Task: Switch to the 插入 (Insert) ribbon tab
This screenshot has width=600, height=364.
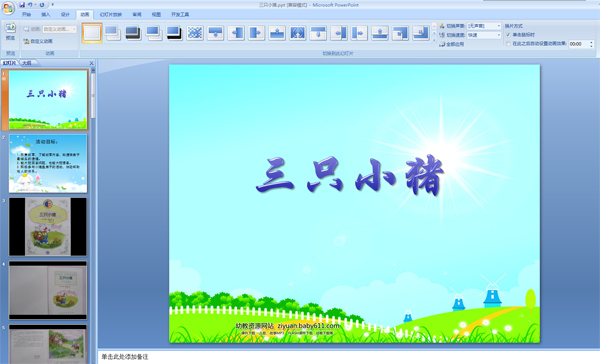Action: click(x=46, y=15)
